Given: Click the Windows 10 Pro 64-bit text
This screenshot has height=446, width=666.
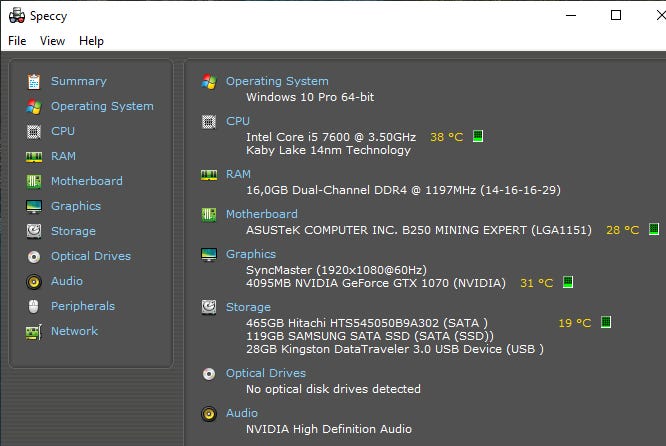Looking at the screenshot, I should tap(310, 97).
